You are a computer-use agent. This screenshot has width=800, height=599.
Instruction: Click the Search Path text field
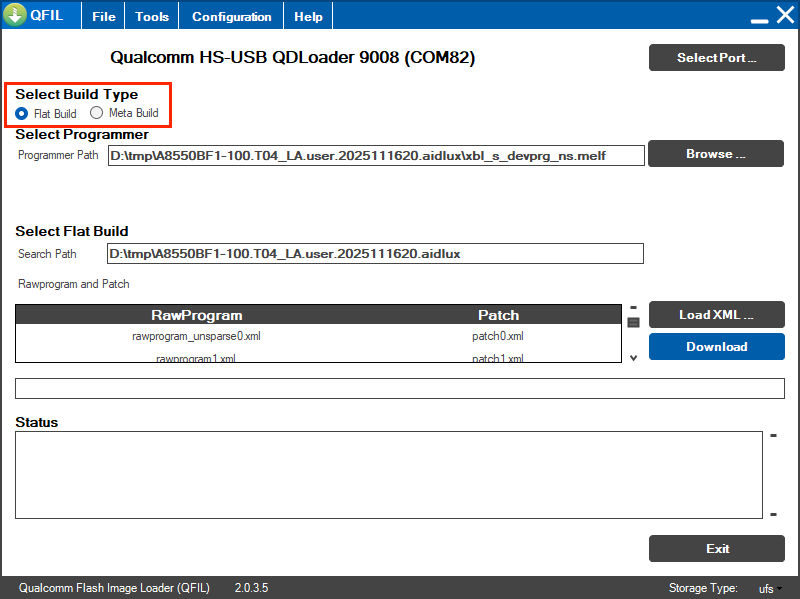376,254
